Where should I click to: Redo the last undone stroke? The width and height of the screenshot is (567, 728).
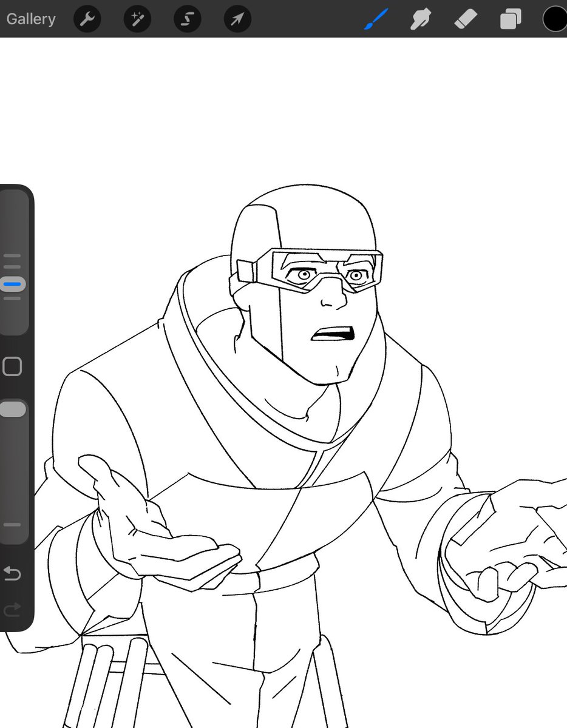coord(12,610)
